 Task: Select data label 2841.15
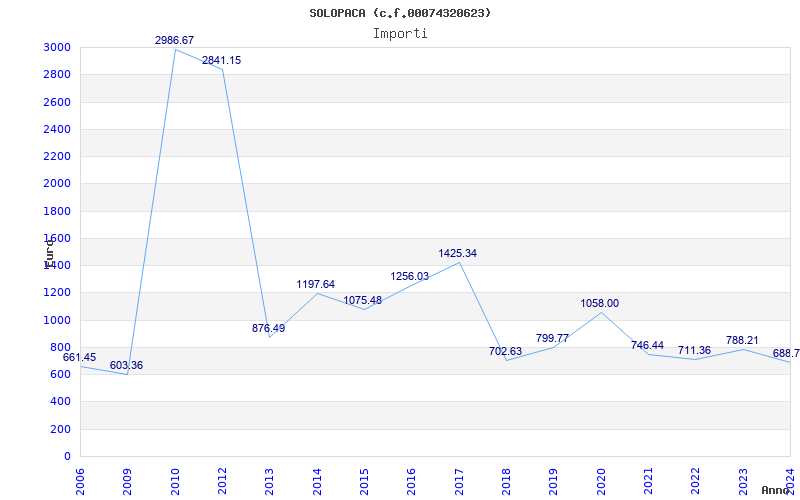[x=221, y=60]
